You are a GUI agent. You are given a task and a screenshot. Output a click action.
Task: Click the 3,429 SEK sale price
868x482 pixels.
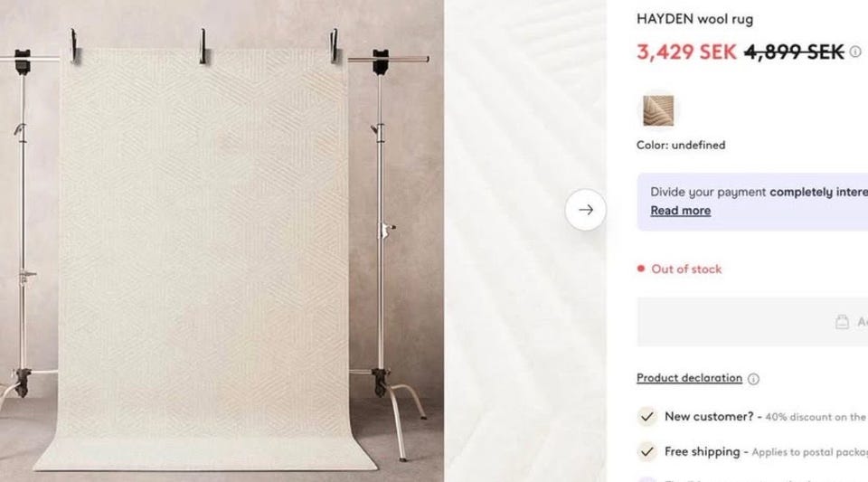coord(686,52)
